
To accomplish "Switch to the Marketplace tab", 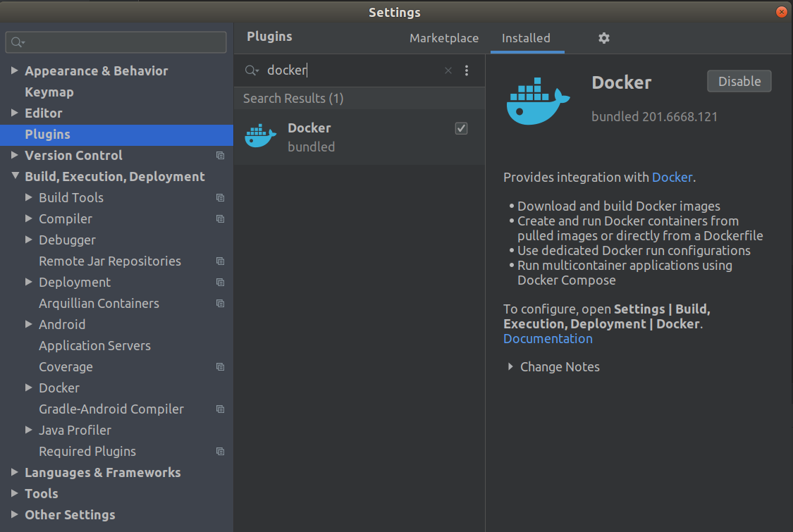I will [444, 38].
